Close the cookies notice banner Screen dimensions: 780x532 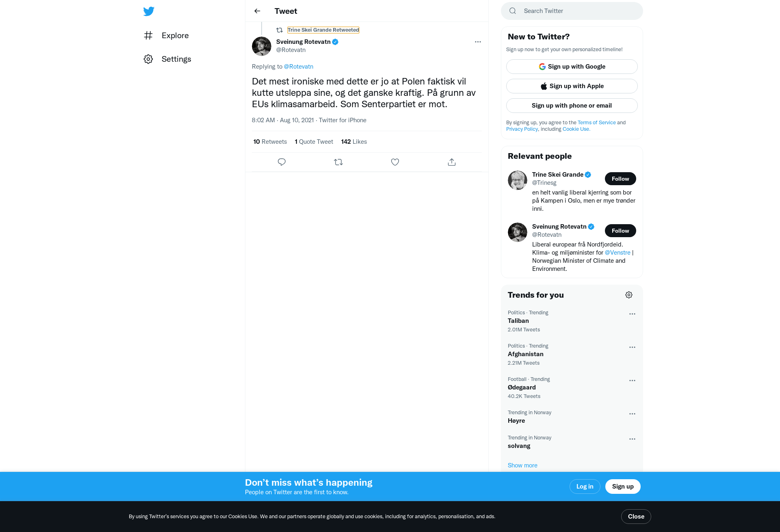click(x=636, y=517)
